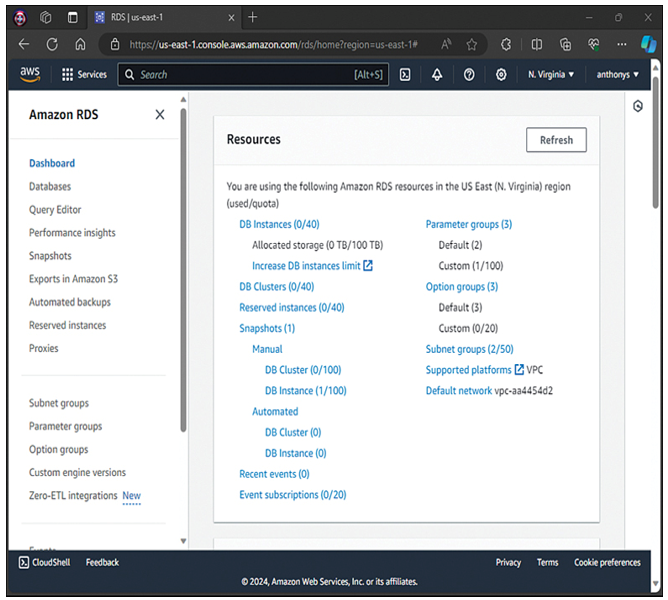
Task: Click the Refresh button in Resources
Action: click(556, 140)
